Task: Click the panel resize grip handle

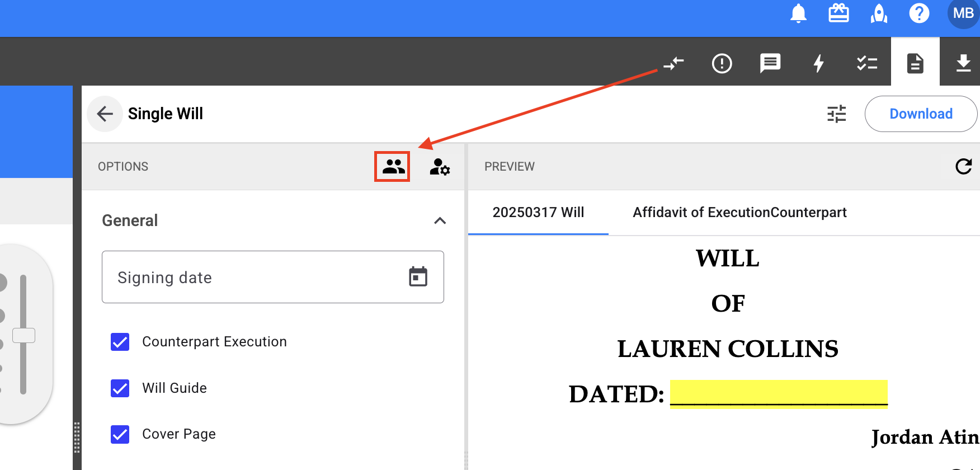Action: point(77,437)
